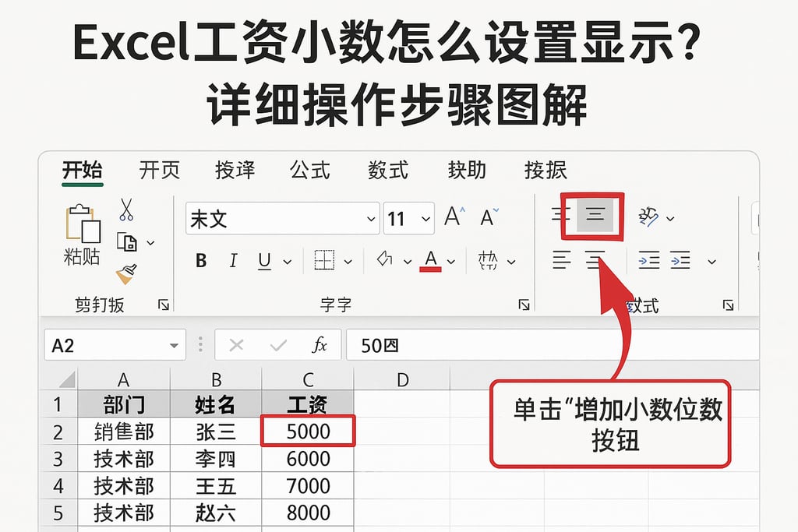This screenshot has height=532, width=798.
Task: Select cell C2 containing 5000
Action: (x=309, y=432)
